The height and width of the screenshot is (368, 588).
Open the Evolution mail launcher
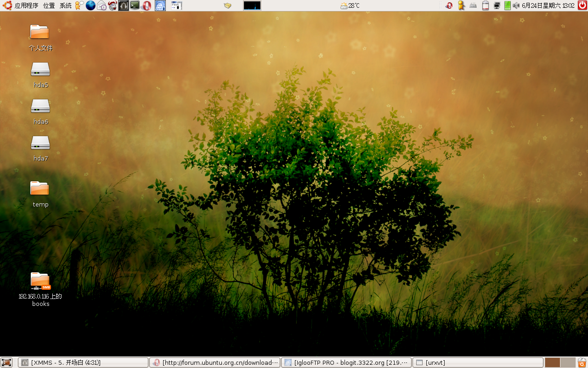click(x=102, y=6)
